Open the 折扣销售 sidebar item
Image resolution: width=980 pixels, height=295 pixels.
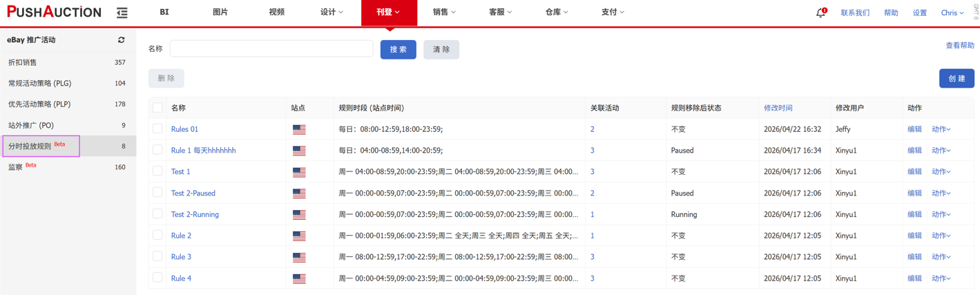23,62
